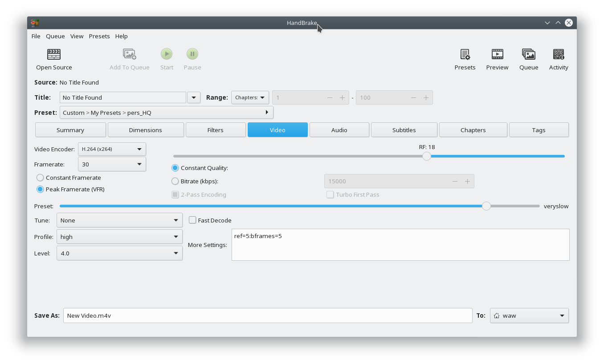
Task: Open the Profile high dropdown
Action: coord(119,237)
